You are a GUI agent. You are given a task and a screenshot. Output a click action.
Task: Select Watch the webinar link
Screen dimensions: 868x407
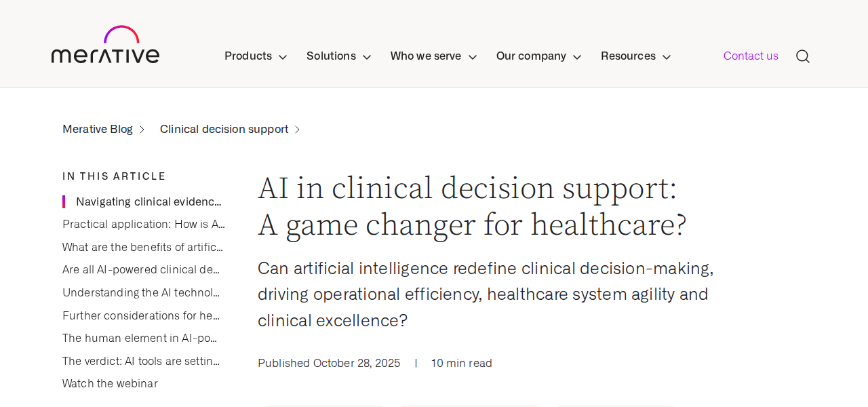pos(110,384)
